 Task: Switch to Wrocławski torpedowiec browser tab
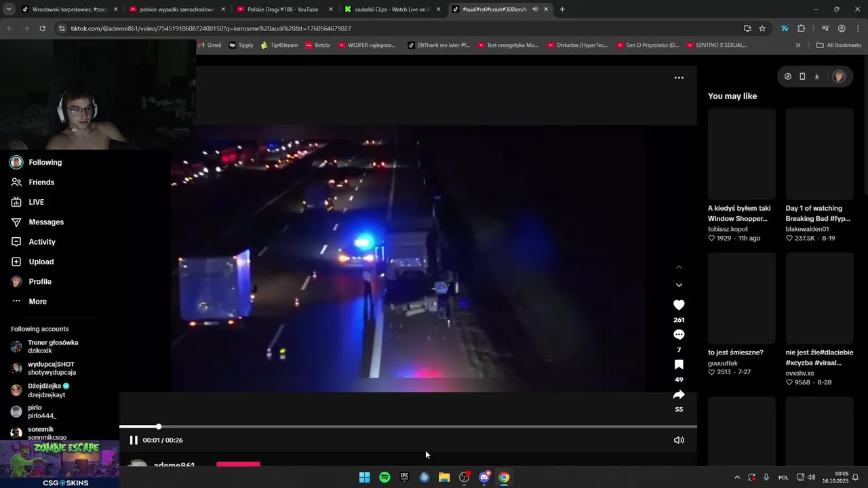(x=70, y=9)
